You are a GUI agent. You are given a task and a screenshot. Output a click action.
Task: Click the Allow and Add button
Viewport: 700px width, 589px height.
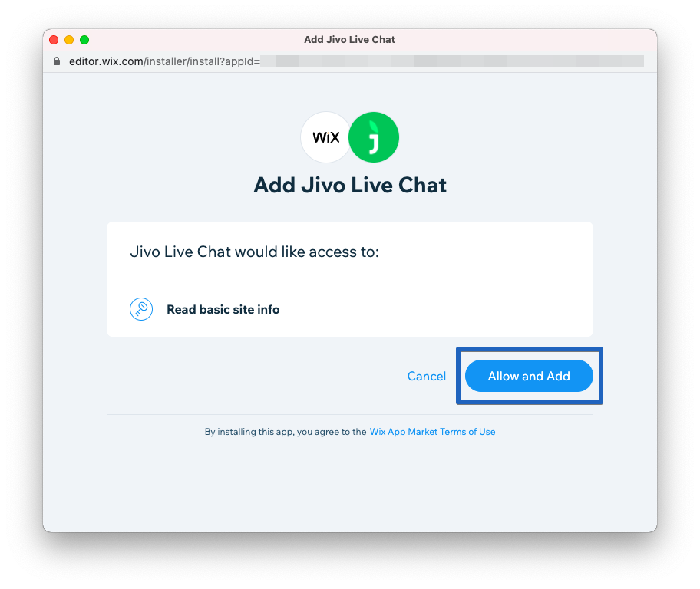529,376
